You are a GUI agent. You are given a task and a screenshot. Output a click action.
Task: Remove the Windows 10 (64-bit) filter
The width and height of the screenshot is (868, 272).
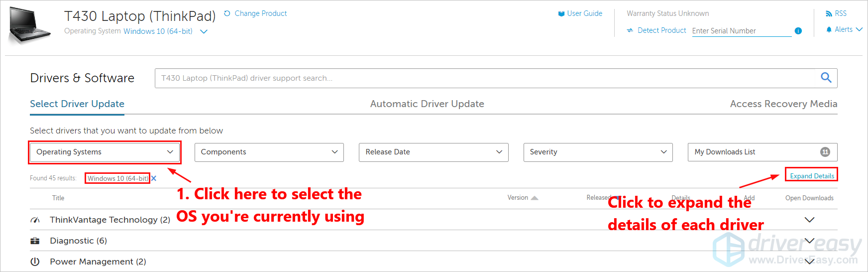pyautogui.click(x=154, y=178)
